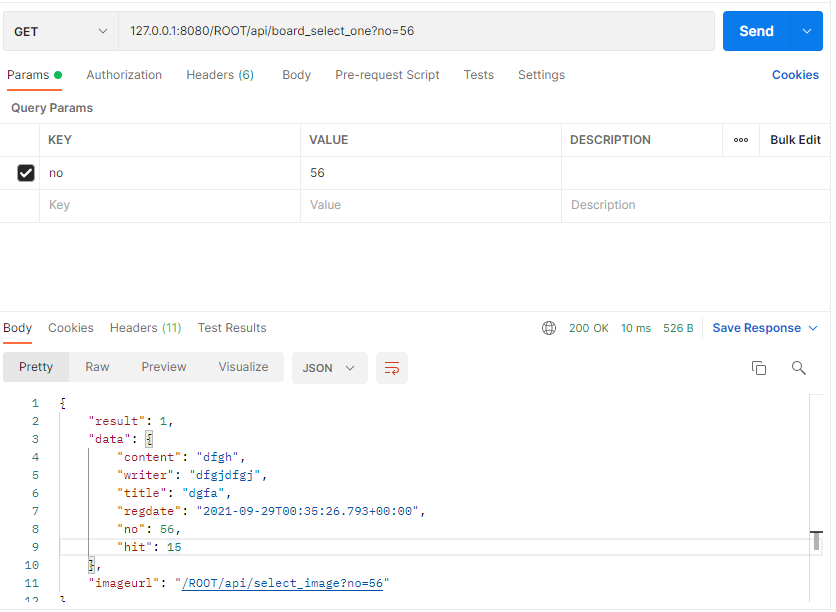Click the globe network icon next to 200 OK
The image size is (836, 612).
[549, 328]
